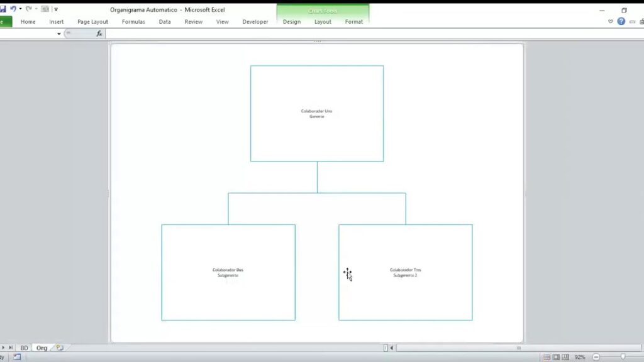Switch to the Review tab
This screenshot has width=644, height=362.
click(194, 22)
